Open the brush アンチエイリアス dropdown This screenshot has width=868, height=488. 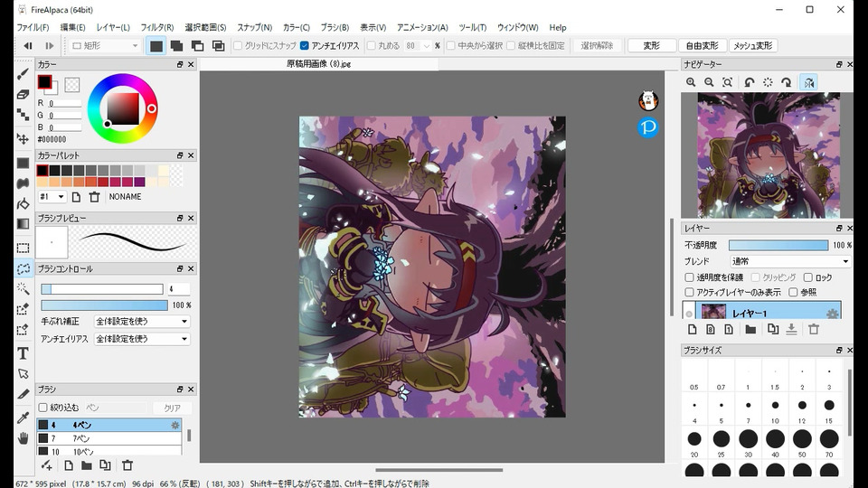point(142,339)
